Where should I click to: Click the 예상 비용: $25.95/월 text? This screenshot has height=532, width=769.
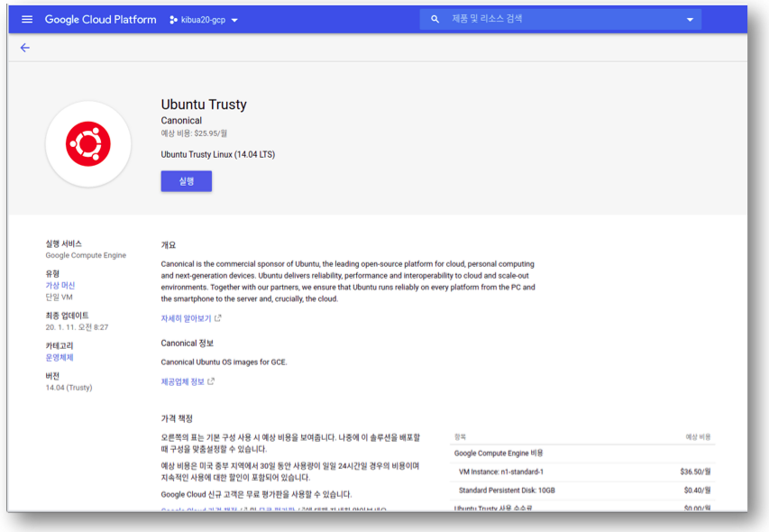click(x=194, y=133)
